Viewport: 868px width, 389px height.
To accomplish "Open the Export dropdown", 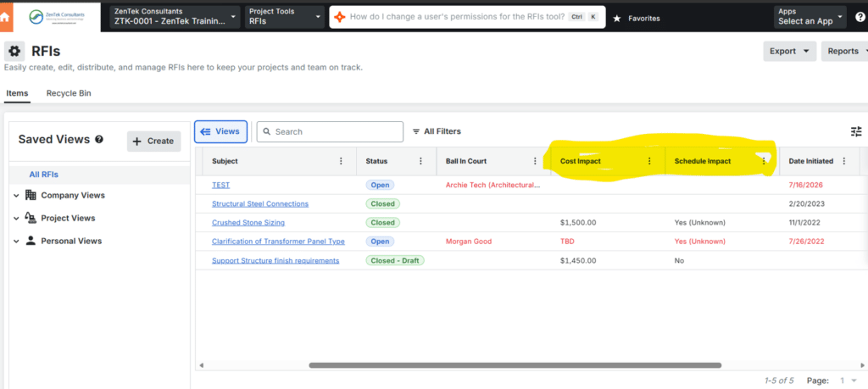I will pos(790,51).
